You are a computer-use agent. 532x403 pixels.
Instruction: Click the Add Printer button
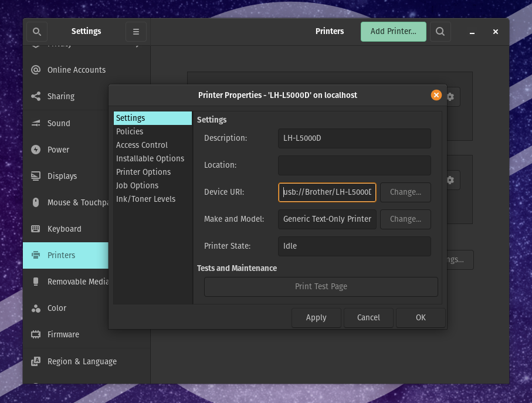coord(393,32)
